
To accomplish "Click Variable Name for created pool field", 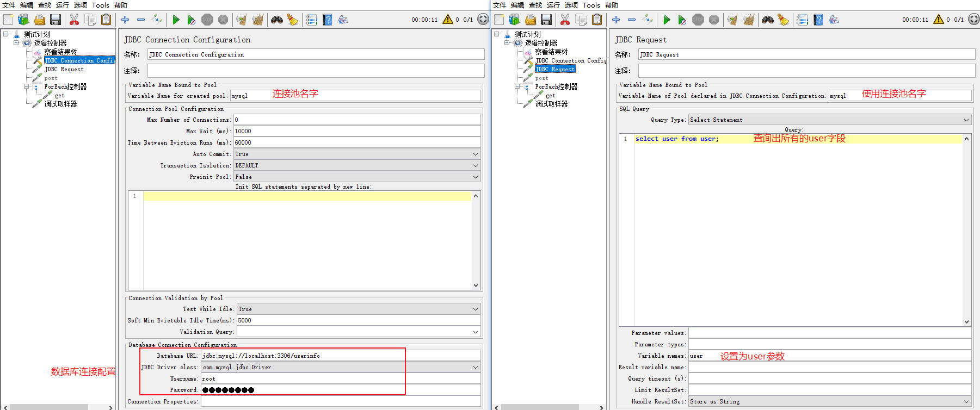I will tap(355, 96).
